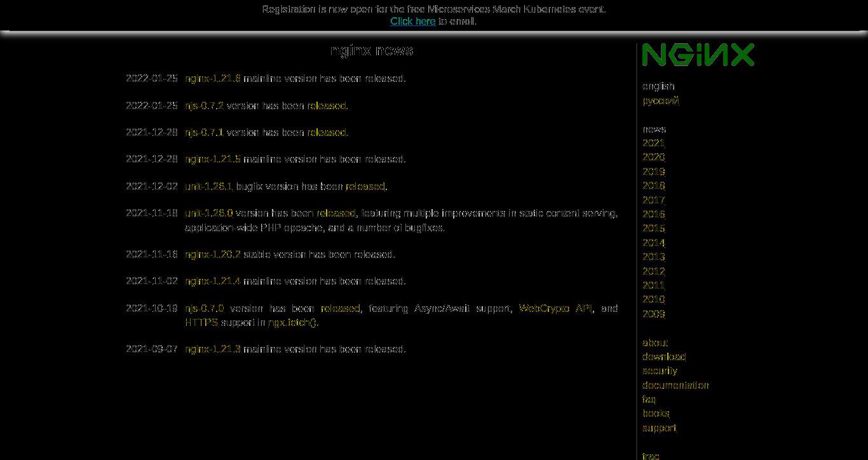Open 2010 news archive

653,299
